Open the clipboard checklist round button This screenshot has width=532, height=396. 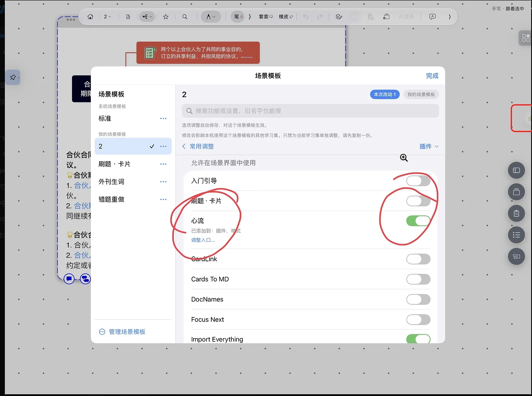point(516,213)
